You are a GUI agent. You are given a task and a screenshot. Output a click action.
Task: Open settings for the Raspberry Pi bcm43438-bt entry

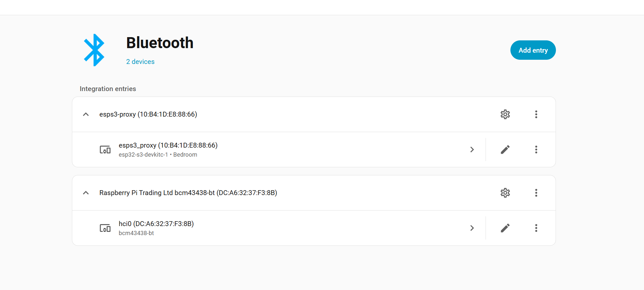coord(505,193)
